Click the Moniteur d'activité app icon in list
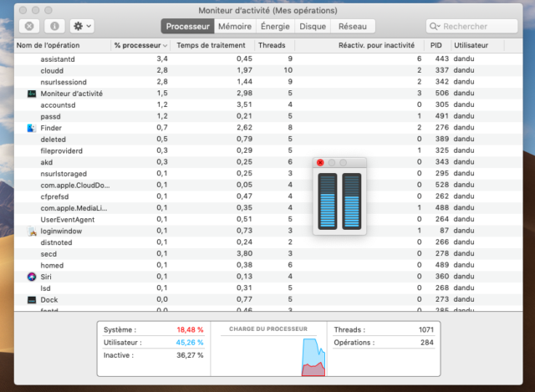Image resolution: width=535 pixels, height=392 pixels. point(32,94)
